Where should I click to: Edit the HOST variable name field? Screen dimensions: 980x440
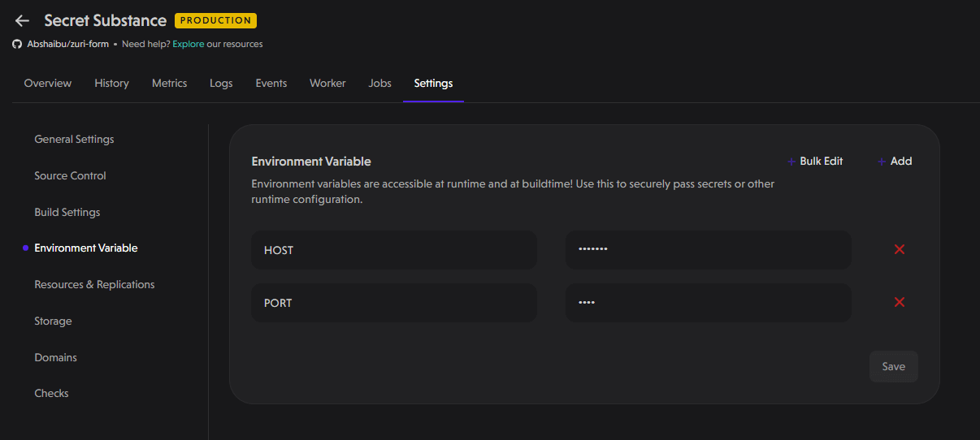(x=394, y=250)
